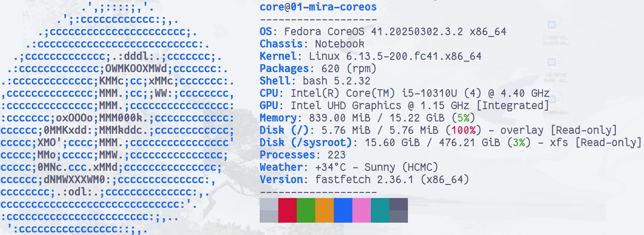644x235 pixels.
Task: Select the pink color block
Action: 361,210
